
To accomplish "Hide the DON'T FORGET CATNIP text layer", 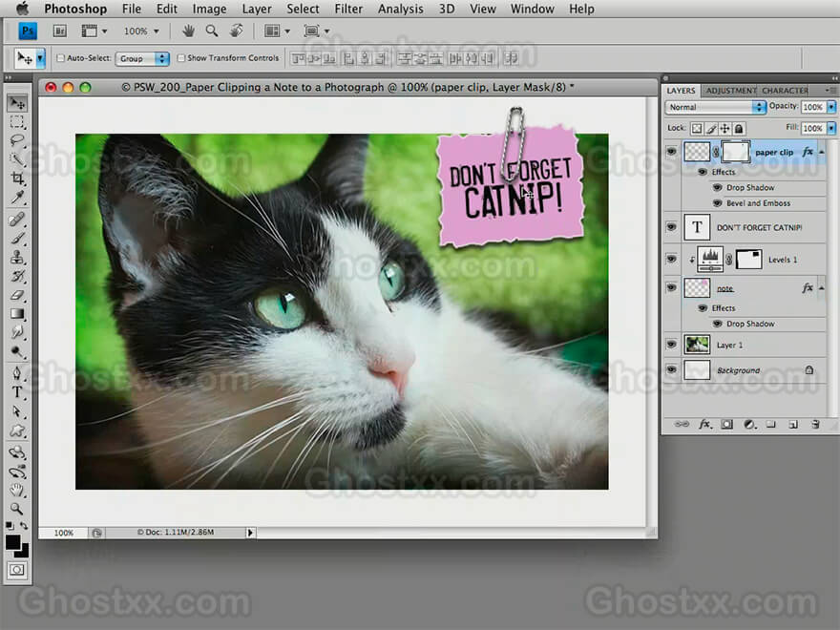I will (x=671, y=228).
